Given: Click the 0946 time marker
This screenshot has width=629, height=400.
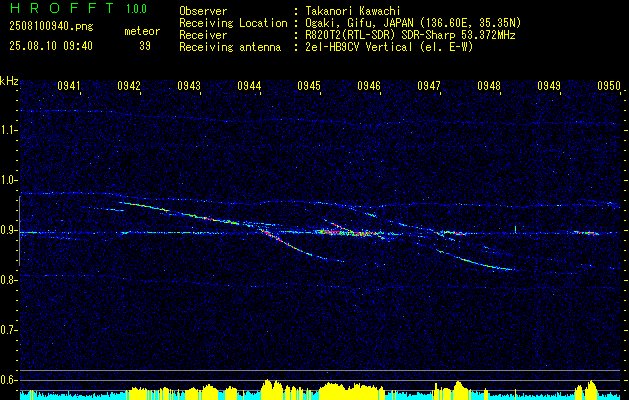Looking at the screenshot, I should [369, 86].
